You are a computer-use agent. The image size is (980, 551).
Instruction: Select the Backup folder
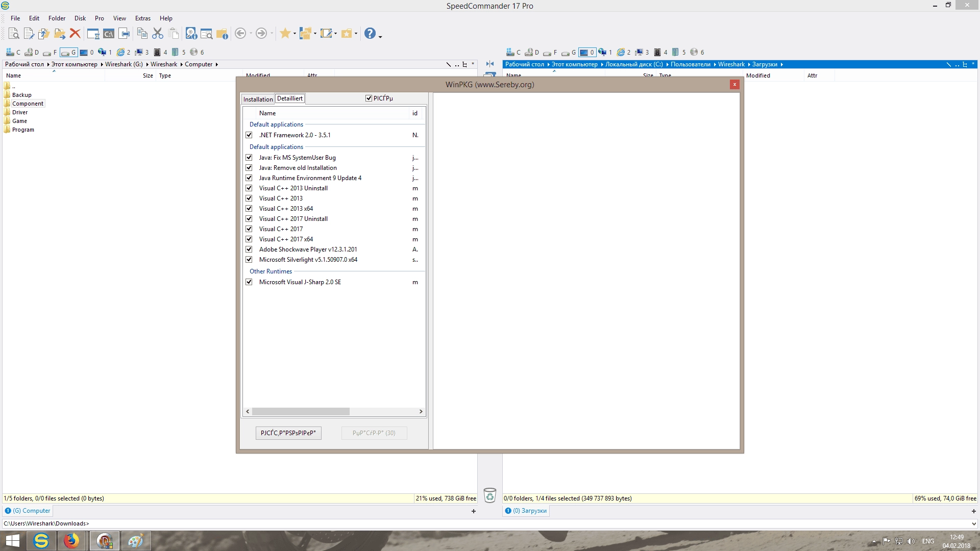coord(21,95)
